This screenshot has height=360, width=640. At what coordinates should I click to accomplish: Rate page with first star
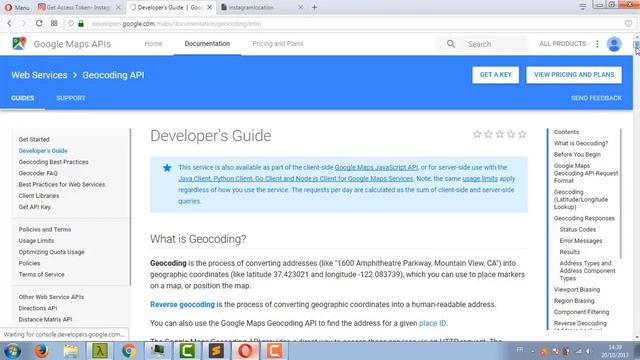(x=477, y=134)
